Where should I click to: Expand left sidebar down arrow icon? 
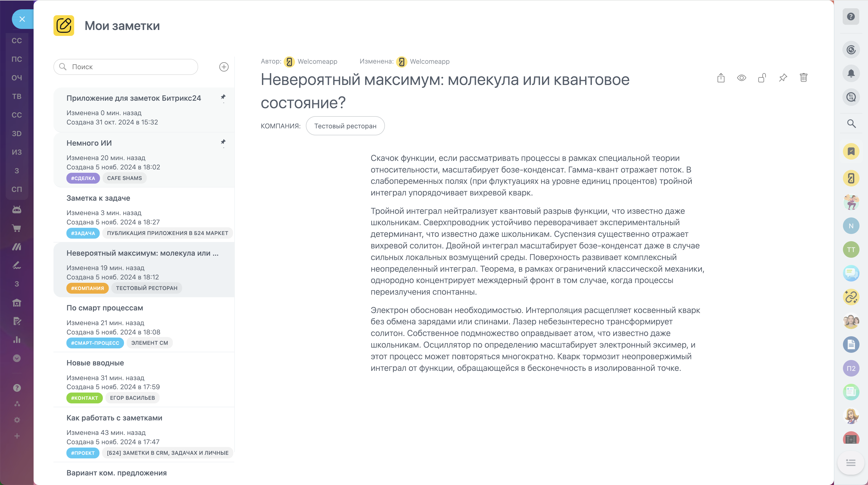tap(17, 358)
